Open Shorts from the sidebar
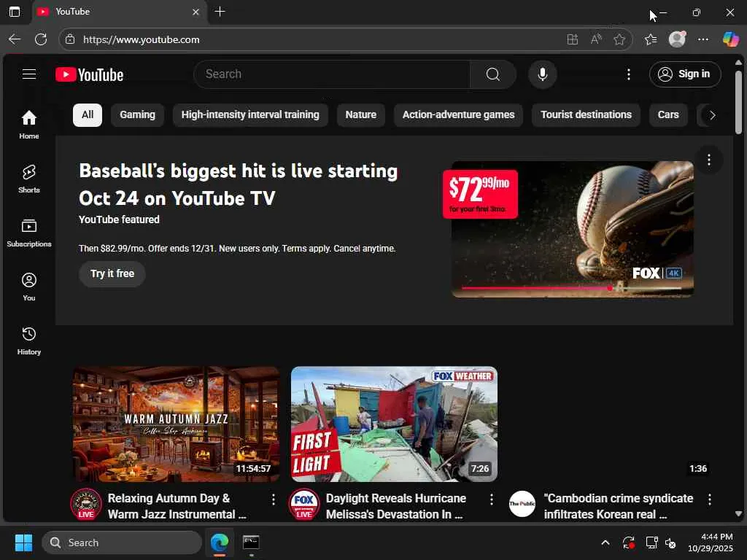This screenshot has height=560, width=747. tap(29, 179)
